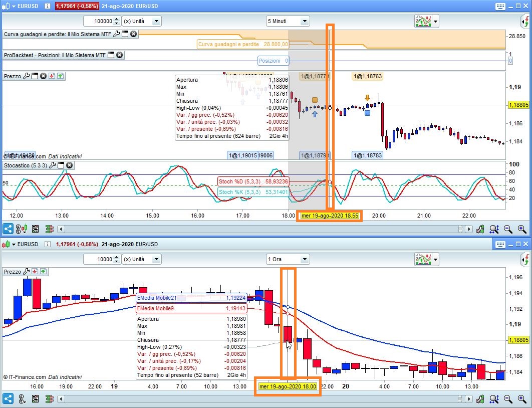
Task: Expand trading side panel tab in bottom chart
Action: point(525,260)
